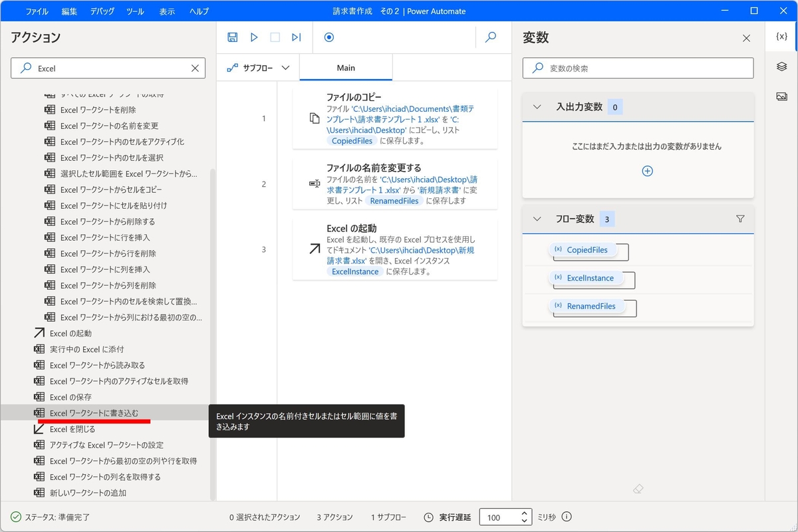Open the サブフロー dropdown

click(259, 68)
